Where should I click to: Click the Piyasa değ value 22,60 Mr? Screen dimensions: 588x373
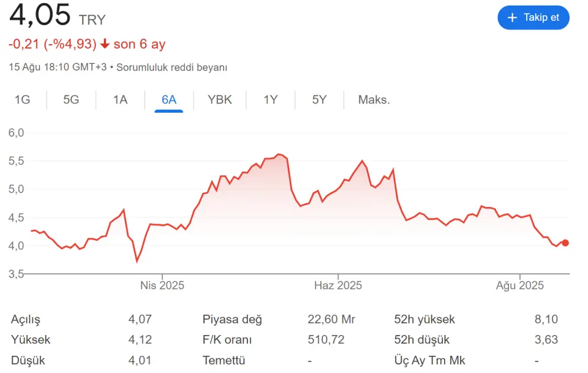pyautogui.click(x=331, y=319)
